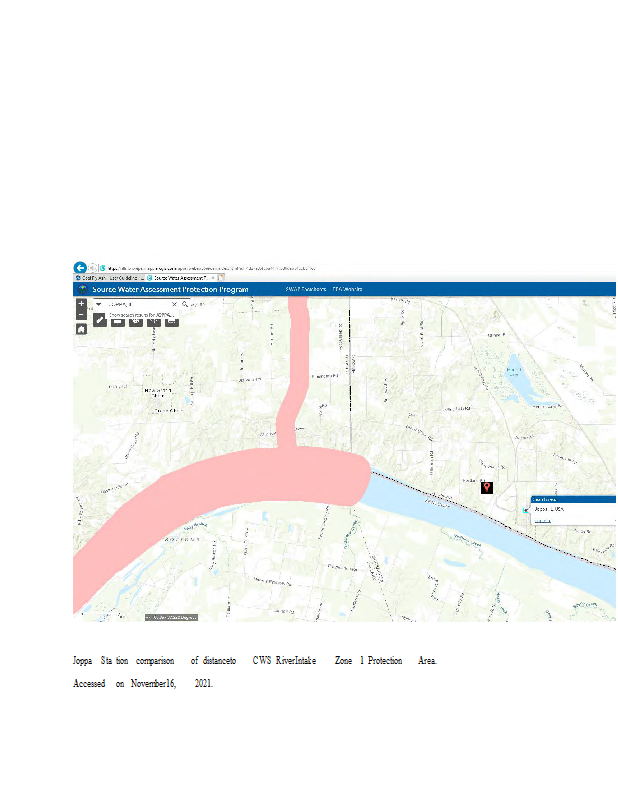The height and width of the screenshot is (800, 618).
Task: Clear the map search text
Action: click(174, 304)
